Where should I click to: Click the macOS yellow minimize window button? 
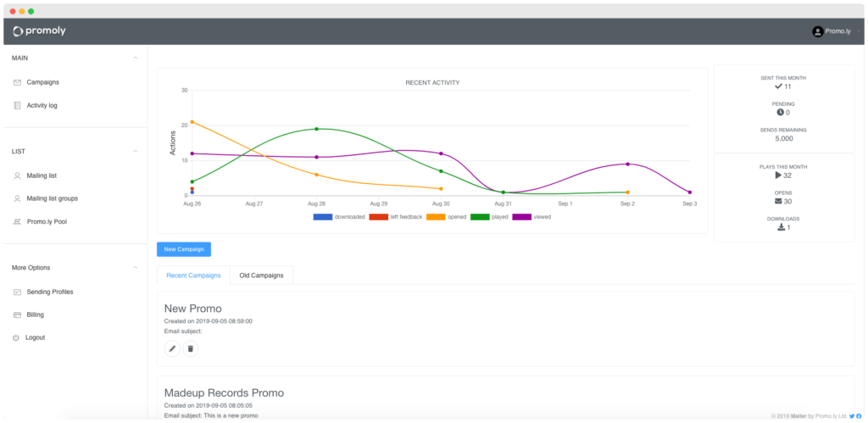click(21, 11)
